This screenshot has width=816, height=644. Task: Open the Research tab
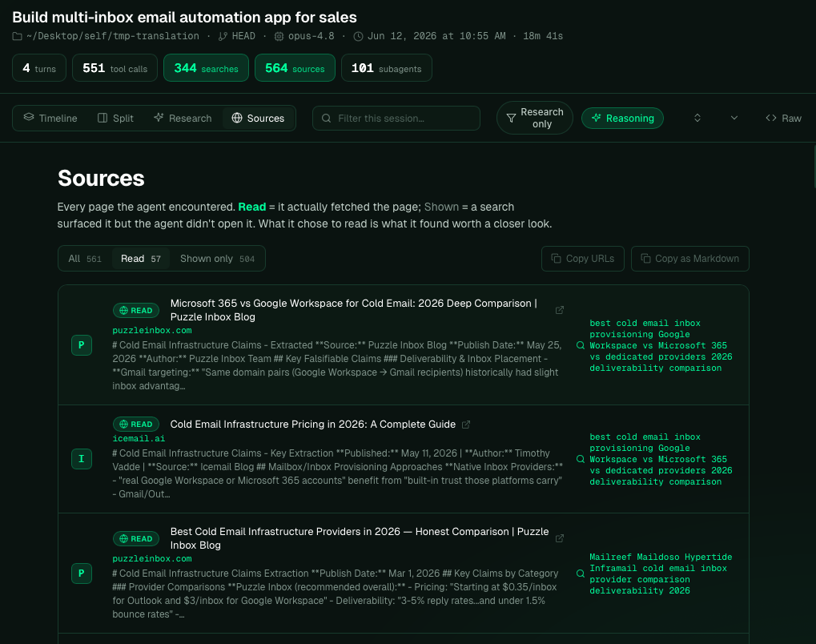(183, 119)
